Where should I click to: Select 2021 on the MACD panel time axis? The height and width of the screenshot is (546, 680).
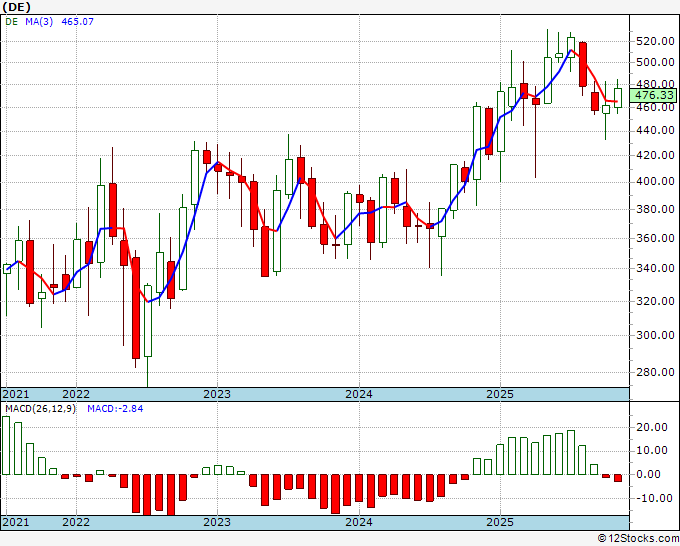tap(16, 522)
